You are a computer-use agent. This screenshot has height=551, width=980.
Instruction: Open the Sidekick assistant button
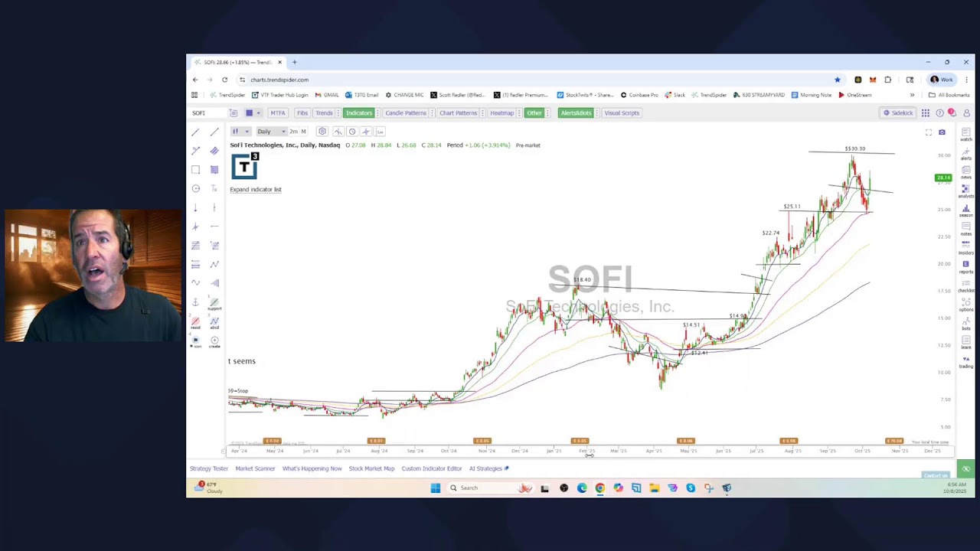(x=897, y=113)
